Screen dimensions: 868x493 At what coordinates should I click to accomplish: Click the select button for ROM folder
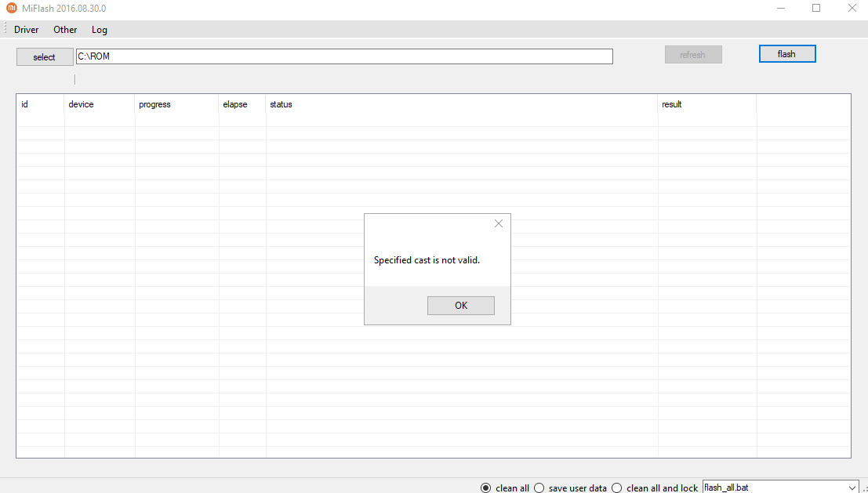point(44,57)
